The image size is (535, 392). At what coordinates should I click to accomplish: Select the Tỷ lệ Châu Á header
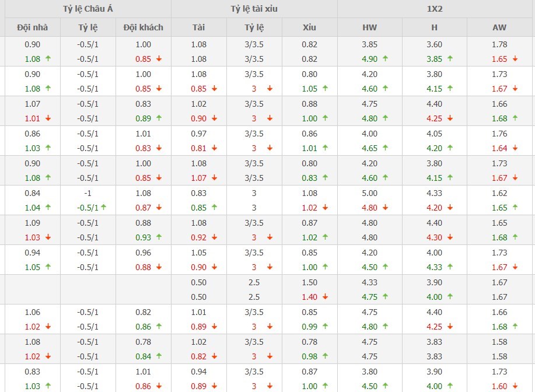coord(88,9)
